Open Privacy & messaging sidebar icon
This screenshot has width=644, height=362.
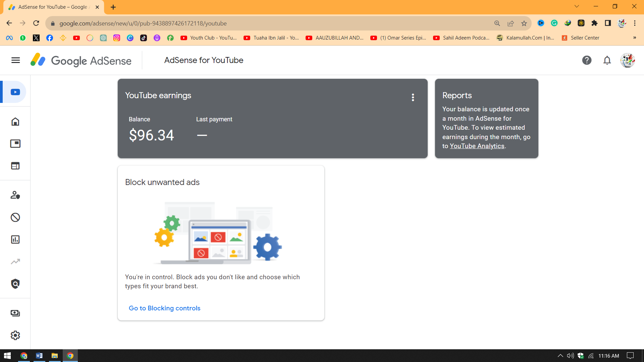pyautogui.click(x=15, y=195)
